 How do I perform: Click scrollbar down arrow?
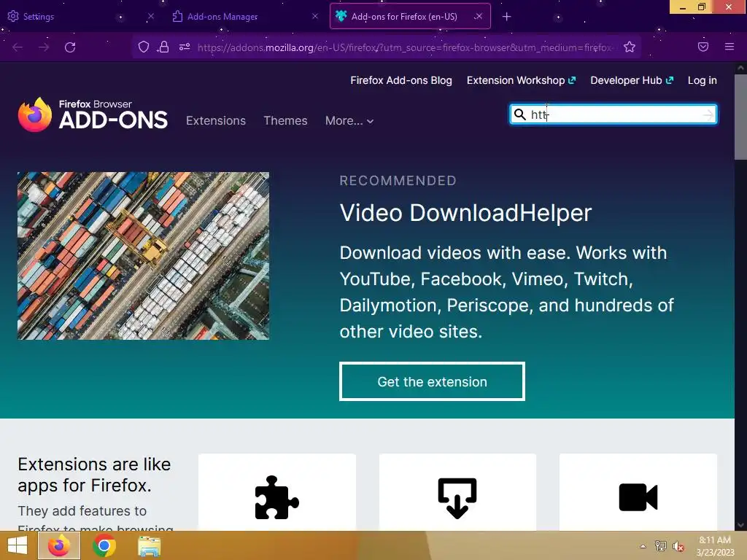point(740,525)
